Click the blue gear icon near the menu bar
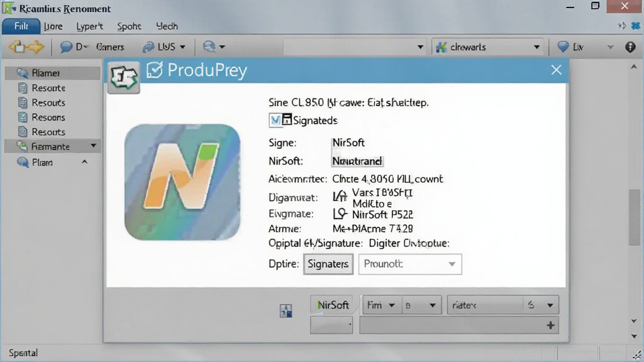Viewport: 644px width, 362px height. [x=636, y=26]
